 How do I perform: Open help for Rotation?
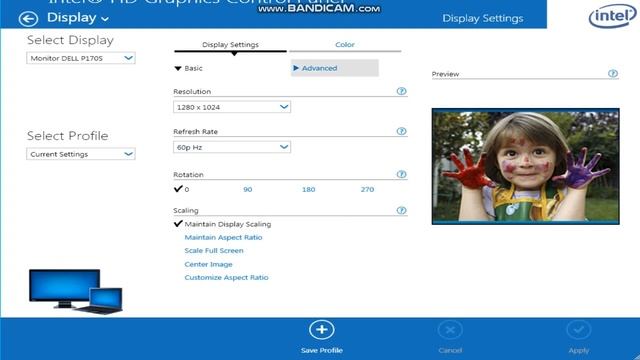click(x=402, y=174)
